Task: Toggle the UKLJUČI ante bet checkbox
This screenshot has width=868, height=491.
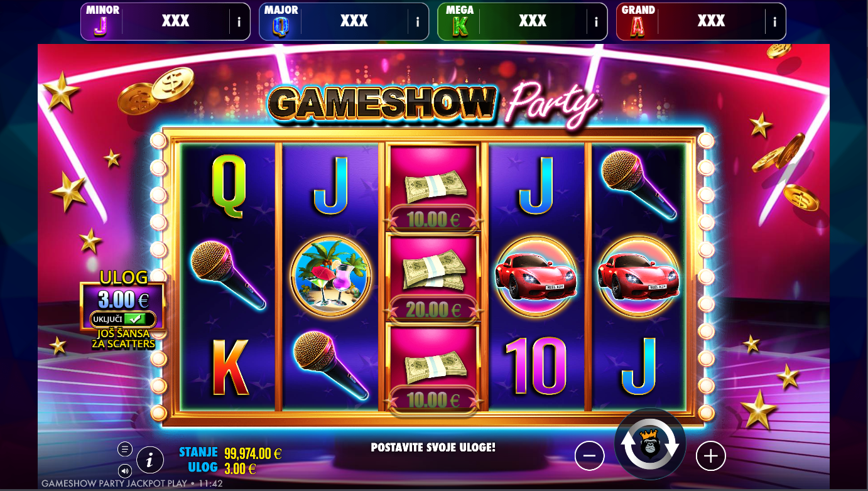Action: [122, 319]
